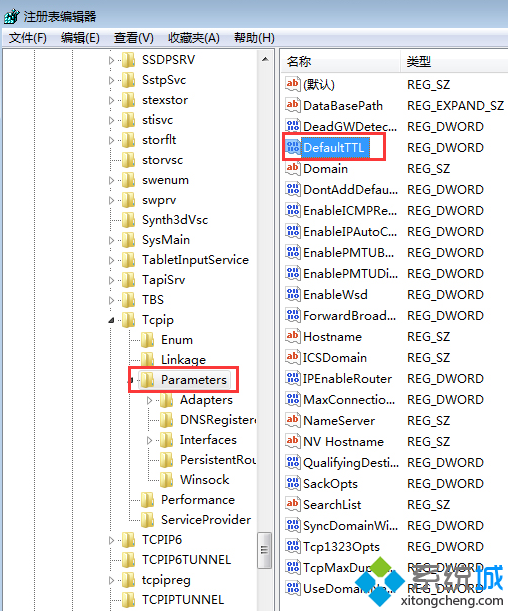Screen dimensions: 508x611
Task: Click the tree pane scroll-up arrow
Action: [265, 60]
